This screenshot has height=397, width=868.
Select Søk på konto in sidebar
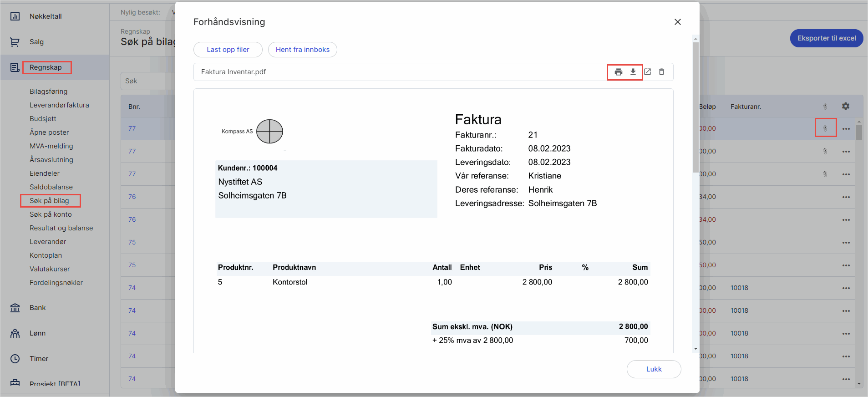point(51,214)
